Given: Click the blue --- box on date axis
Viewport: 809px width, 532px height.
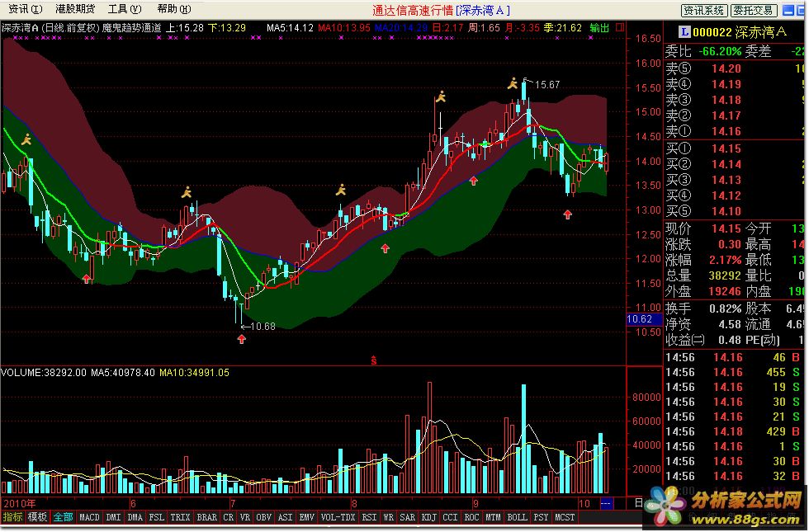Looking at the screenshot, I should pyautogui.click(x=606, y=503).
